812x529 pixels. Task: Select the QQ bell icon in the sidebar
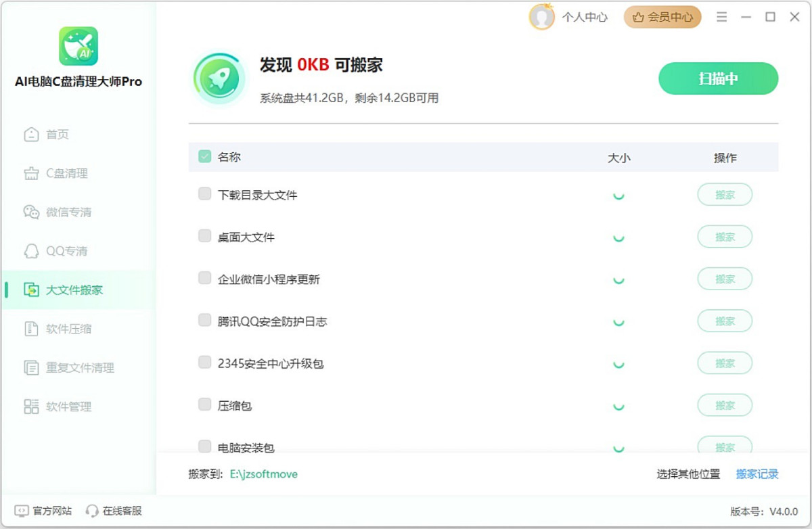point(31,252)
